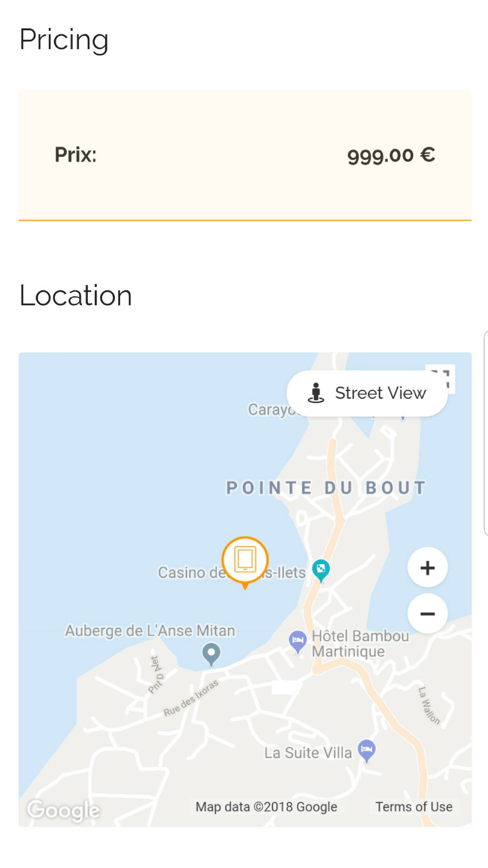Screen dimensions: 488x868
Task: Click the Map data ©2018 Google text
Action: [x=266, y=807]
